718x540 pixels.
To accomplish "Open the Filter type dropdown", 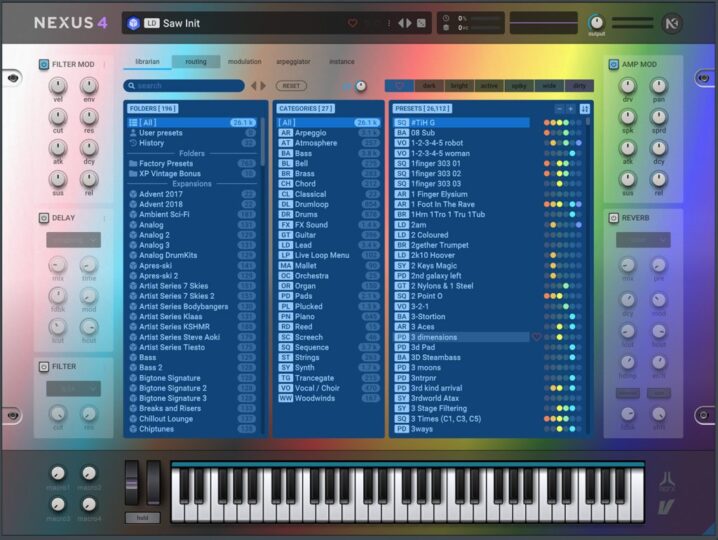I will click(73, 388).
